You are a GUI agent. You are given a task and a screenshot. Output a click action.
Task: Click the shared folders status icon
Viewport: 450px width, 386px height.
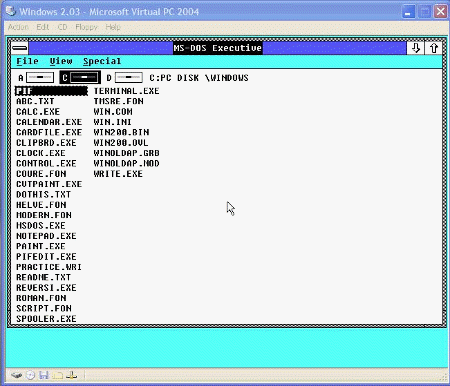(57, 376)
